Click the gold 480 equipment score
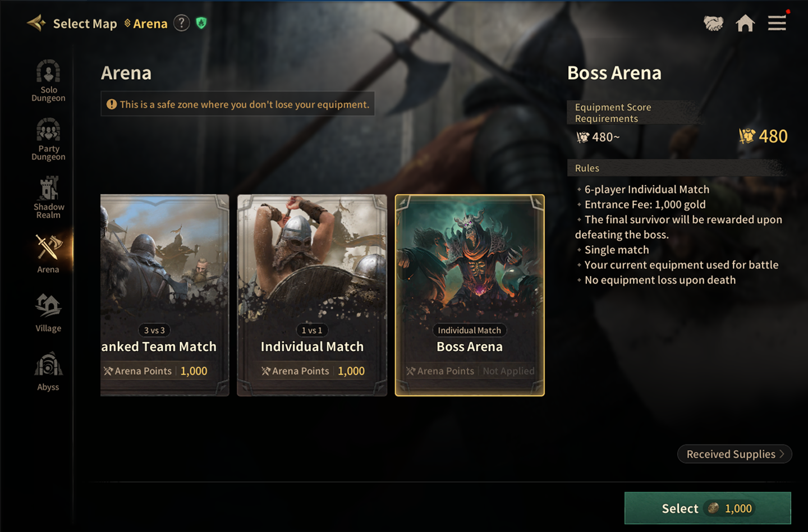The image size is (808, 532). pyautogui.click(x=764, y=136)
